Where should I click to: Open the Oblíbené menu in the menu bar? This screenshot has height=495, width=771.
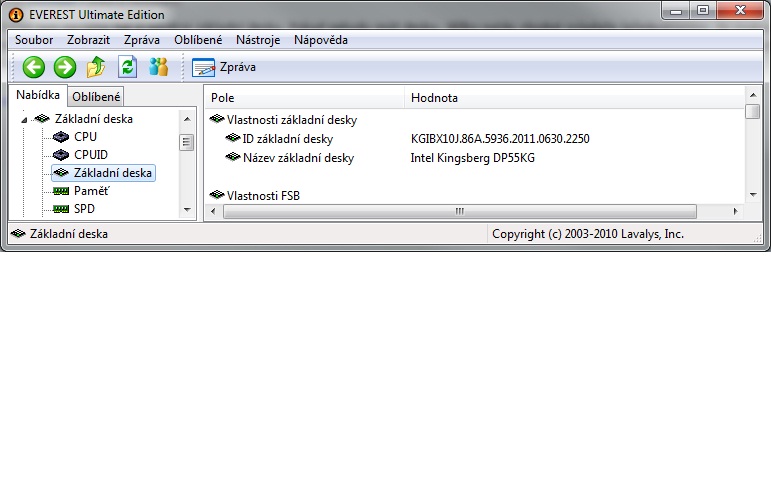tap(198, 40)
